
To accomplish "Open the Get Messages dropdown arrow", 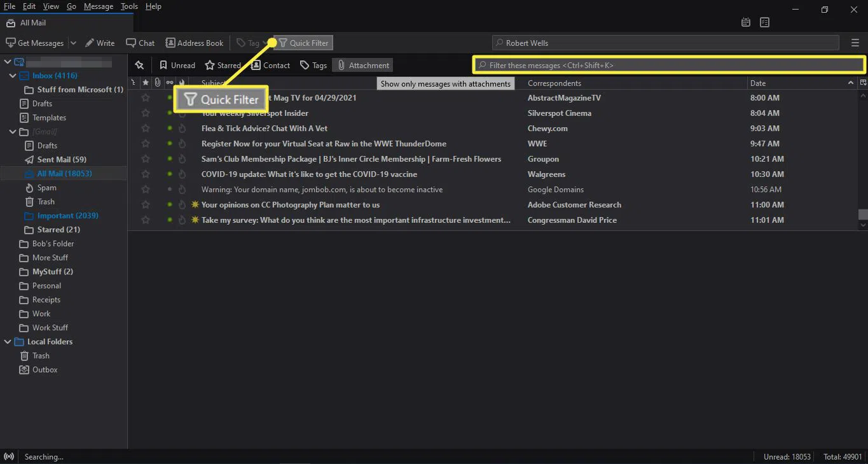I will [x=73, y=43].
